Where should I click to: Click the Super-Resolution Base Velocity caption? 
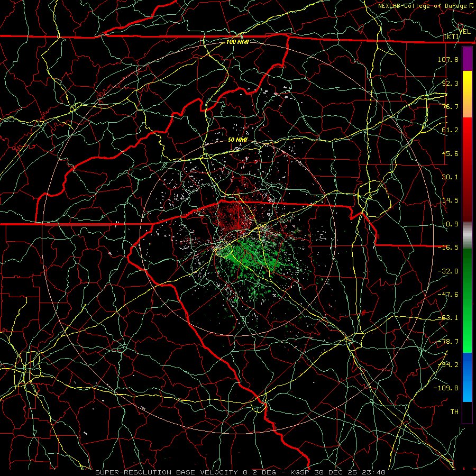click(241, 472)
